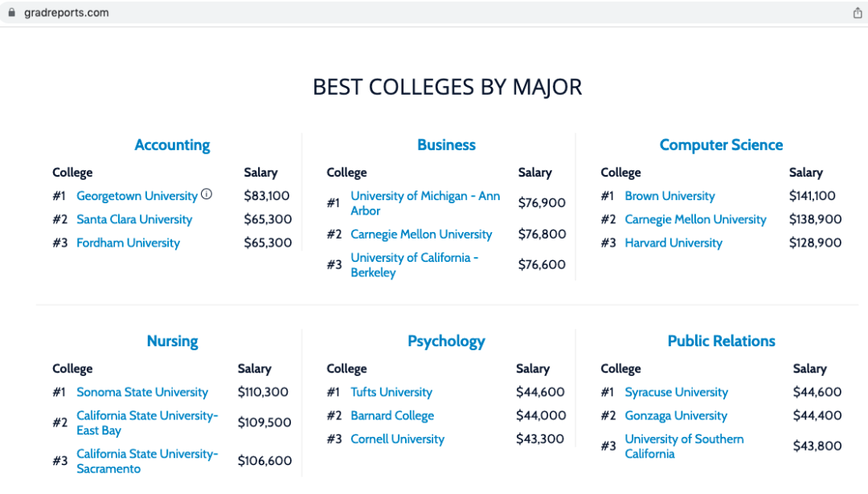The height and width of the screenshot is (494, 868).
Task: Open the Harvard University link
Action: click(x=674, y=243)
